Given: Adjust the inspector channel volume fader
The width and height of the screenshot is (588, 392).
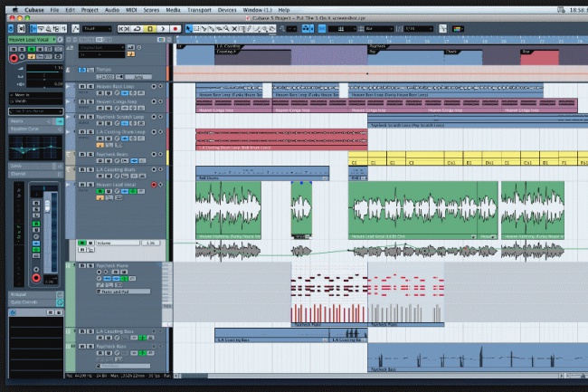Looking at the screenshot, I should coord(47,206).
